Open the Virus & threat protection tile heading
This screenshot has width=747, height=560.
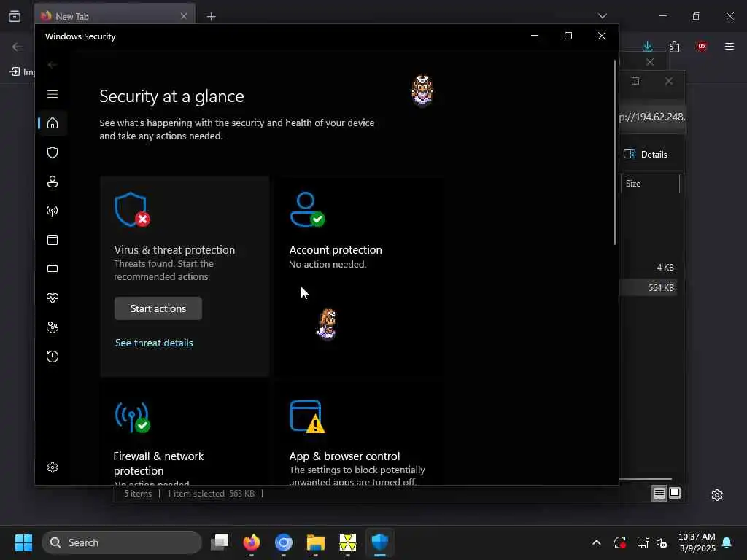click(x=174, y=250)
